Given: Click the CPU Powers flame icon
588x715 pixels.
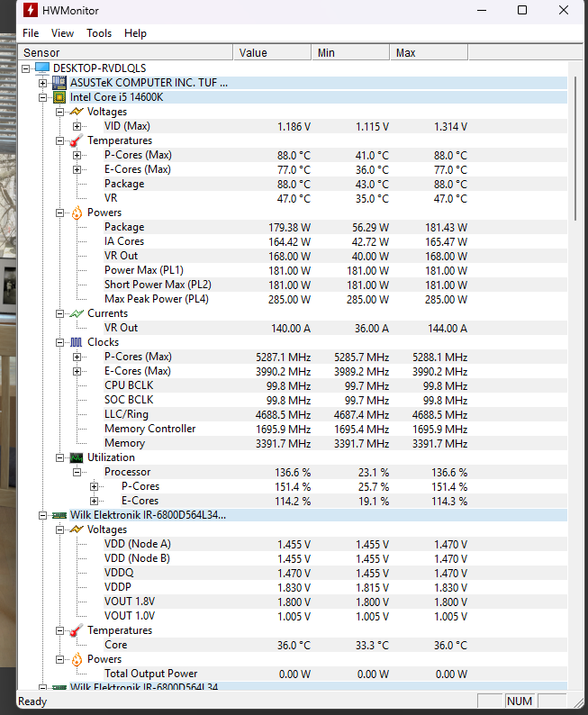Looking at the screenshot, I should click(x=77, y=213).
